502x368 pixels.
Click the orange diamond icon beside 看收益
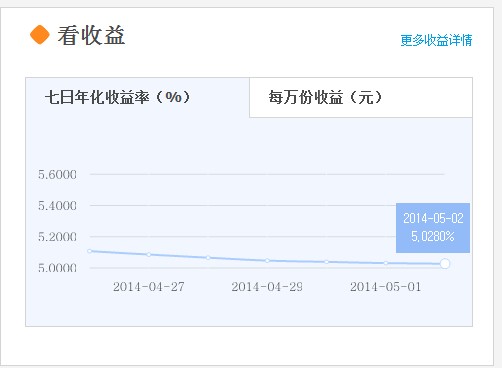pyautogui.click(x=40, y=35)
